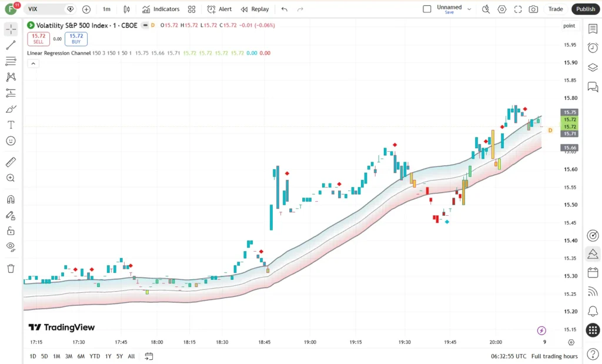Open the quick search icon
Viewport: 602px width, 364px height.
click(x=486, y=9)
